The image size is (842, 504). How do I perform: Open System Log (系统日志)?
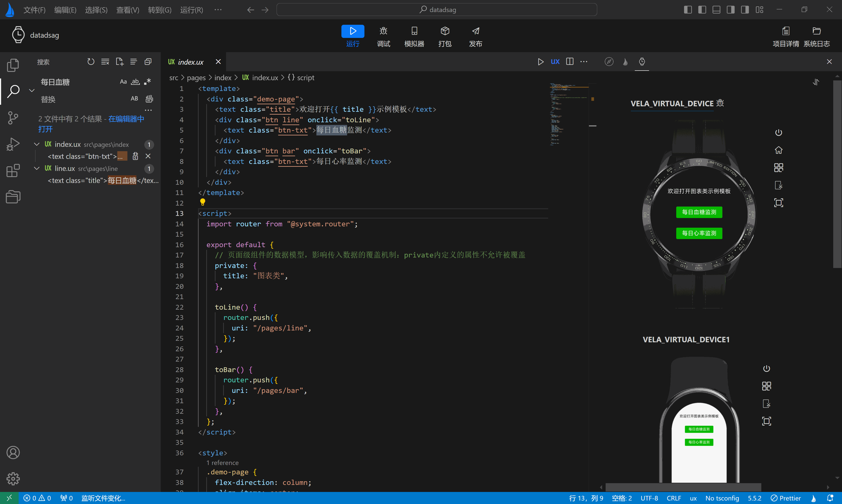point(817,36)
